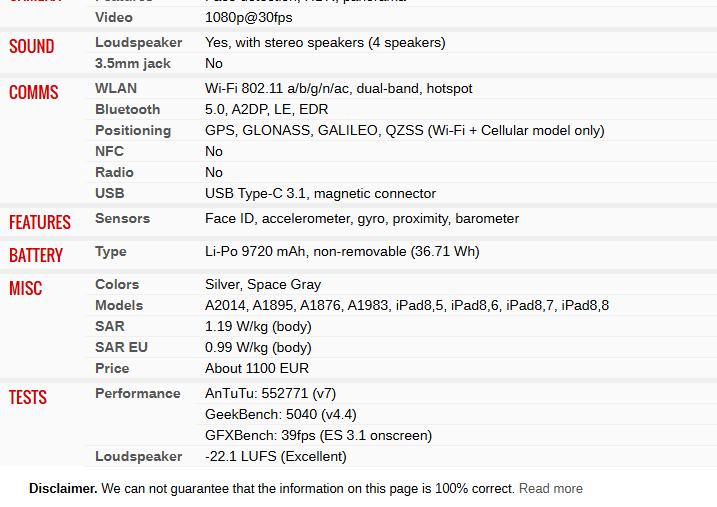
Task: Click the WLAN spec label
Action: click(116, 88)
